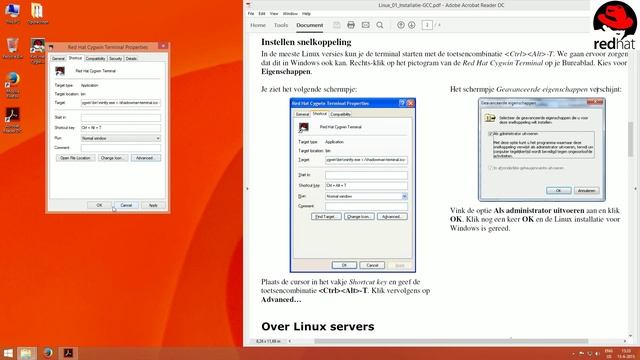This screenshot has height=360, width=640.
Task: Switch to Acrobat Home view
Action: tap(258, 25)
